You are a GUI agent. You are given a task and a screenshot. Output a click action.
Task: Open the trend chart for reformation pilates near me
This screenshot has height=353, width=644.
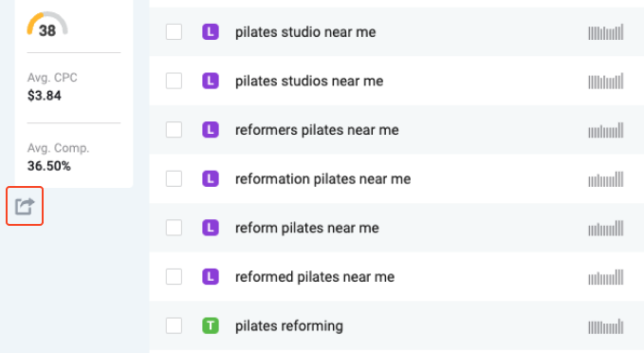(606, 178)
